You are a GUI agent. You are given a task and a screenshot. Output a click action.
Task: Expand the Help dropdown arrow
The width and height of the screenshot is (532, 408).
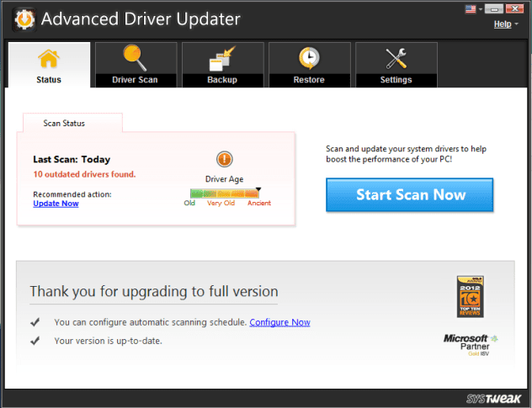[x=516, y=24]
